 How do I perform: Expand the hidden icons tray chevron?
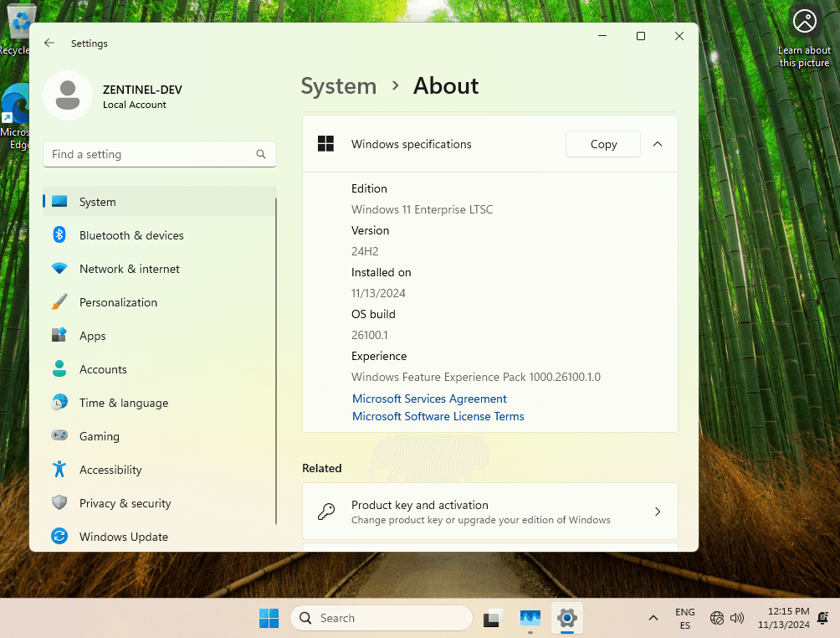point(653,618)
